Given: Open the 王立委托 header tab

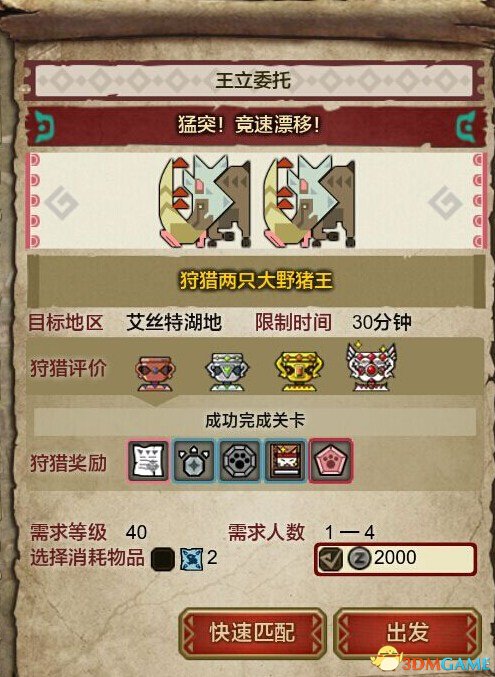Looking at the screenshot, I should point(254,80).
